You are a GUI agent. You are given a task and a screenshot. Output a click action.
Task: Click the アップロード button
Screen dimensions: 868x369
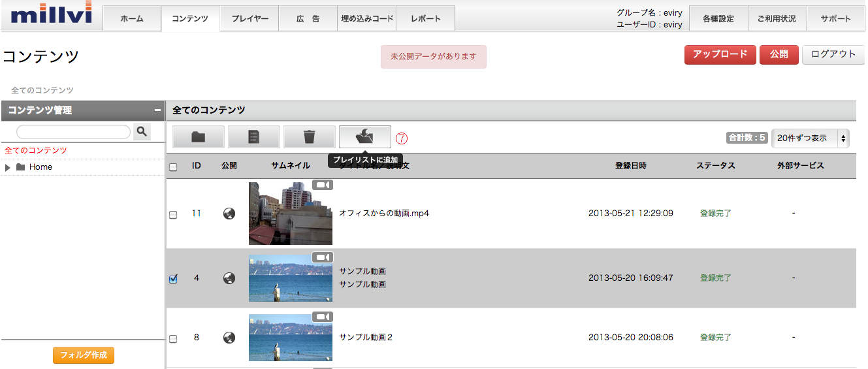coord(720,55)
